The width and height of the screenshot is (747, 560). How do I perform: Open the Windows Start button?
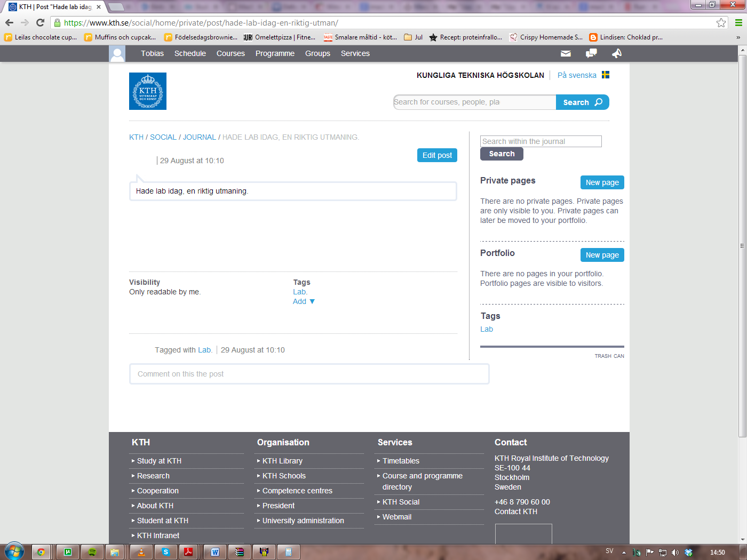(14, 551)
